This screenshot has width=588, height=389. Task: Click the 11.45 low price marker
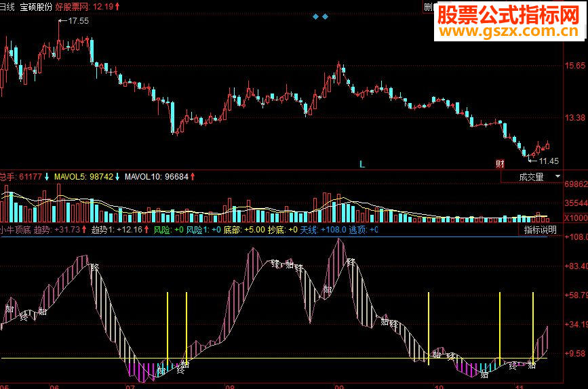tap(548, 161)
